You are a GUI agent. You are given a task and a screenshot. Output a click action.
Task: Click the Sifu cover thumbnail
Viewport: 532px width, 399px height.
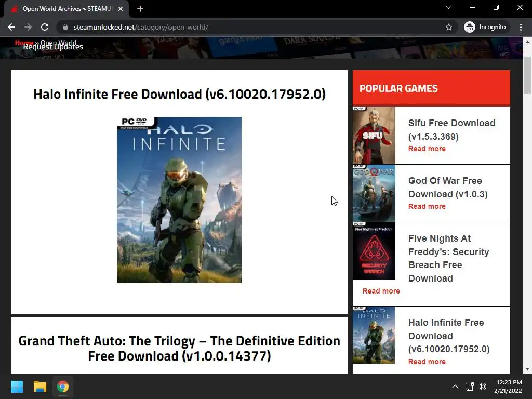point(374,136)
